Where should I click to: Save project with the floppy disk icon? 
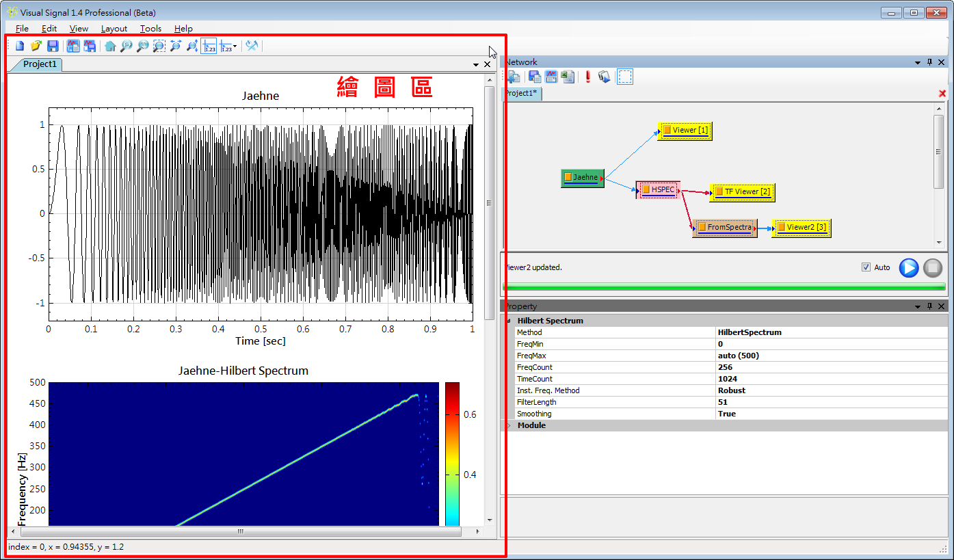(53, 46)
